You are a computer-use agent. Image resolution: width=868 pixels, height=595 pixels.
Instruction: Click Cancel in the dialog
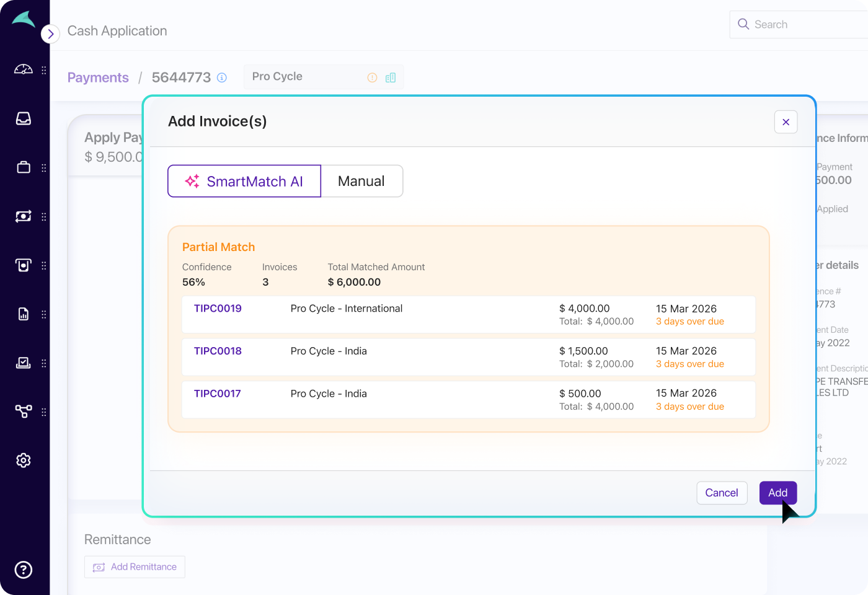722,493
